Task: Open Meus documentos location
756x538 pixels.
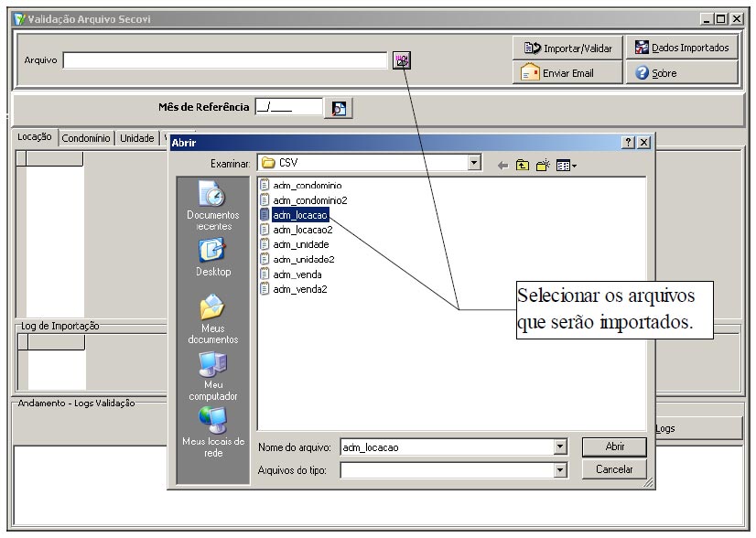Action: coord(212,318)
